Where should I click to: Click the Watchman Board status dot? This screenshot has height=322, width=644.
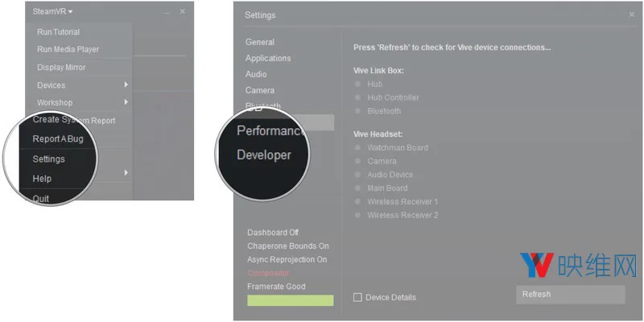[x=357, y=147]
